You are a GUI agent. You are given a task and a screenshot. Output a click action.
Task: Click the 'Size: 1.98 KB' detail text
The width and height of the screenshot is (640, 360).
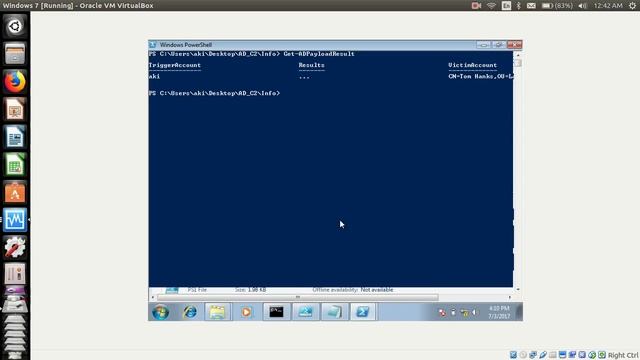click(250, 290)
